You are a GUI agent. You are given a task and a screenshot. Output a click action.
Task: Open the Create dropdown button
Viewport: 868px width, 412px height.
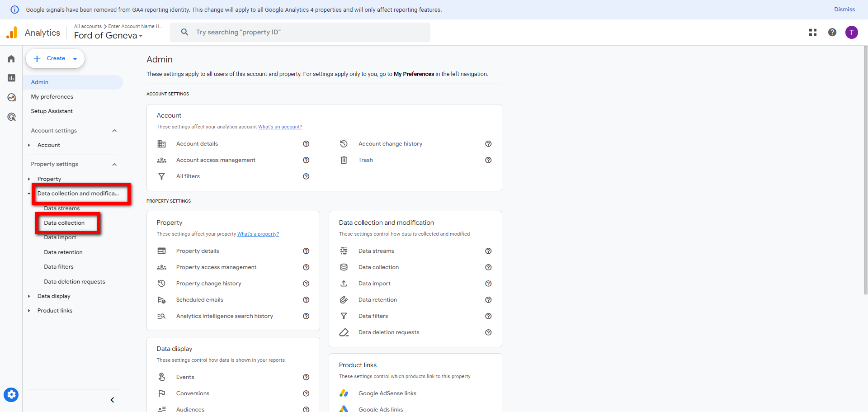click(55, 59)
